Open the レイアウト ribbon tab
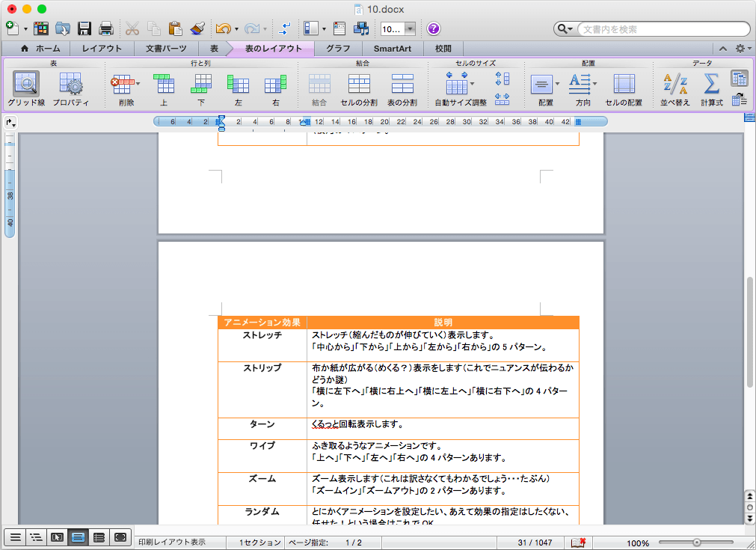 pos(102,49)
